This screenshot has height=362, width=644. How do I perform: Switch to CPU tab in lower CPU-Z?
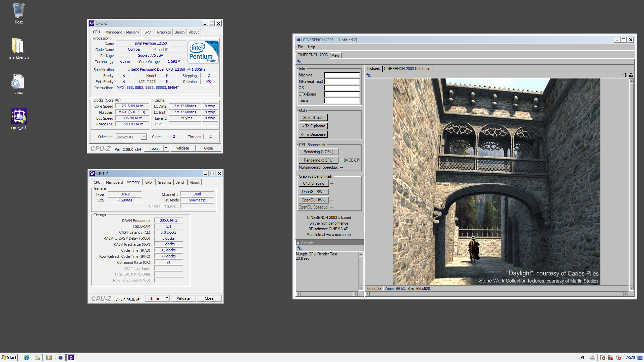97,182
